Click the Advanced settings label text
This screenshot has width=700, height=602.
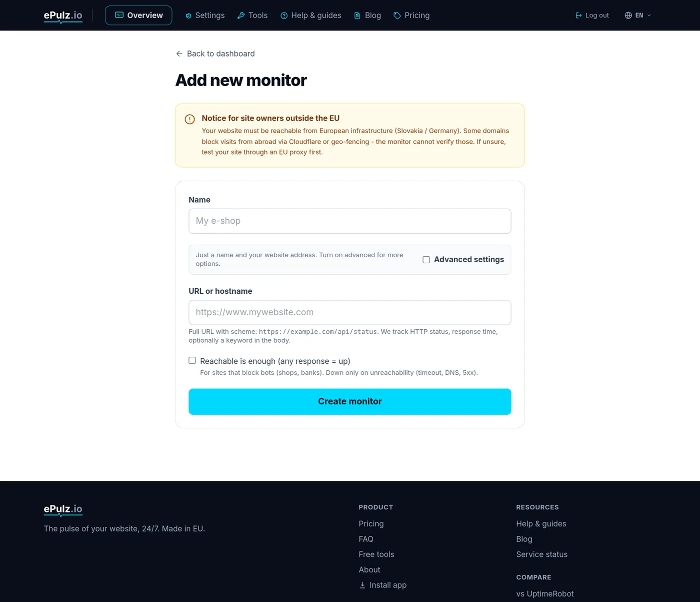(469, 260)
